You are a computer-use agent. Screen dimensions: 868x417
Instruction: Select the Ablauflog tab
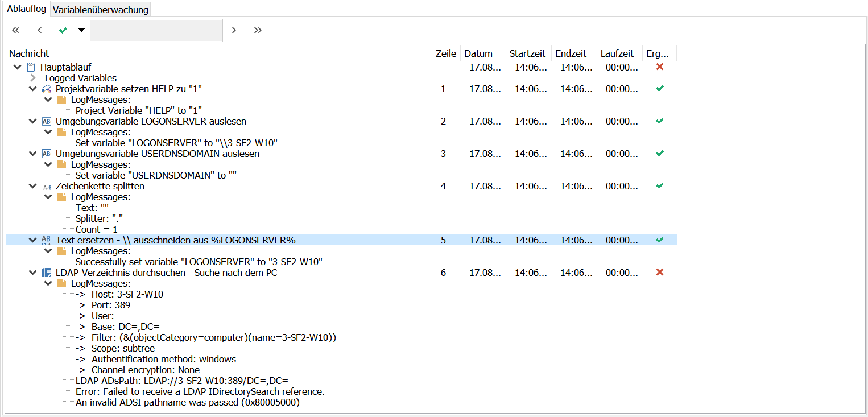[x=26, y=9]
